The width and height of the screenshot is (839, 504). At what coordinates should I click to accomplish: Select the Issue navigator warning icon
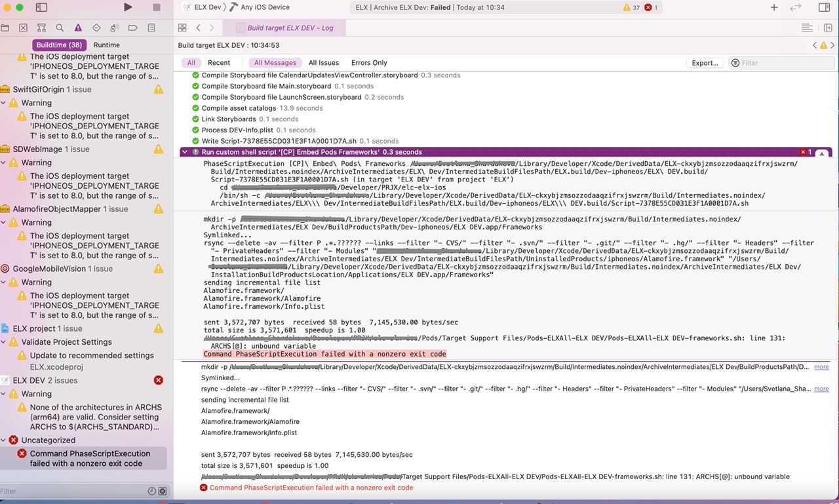[78, 28]
